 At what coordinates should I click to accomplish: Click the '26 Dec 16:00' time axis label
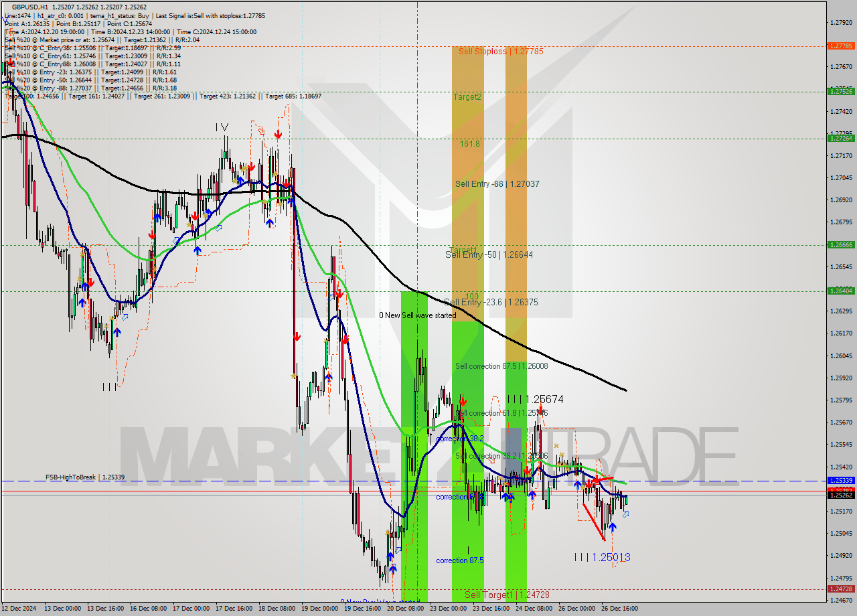point(619,609)
